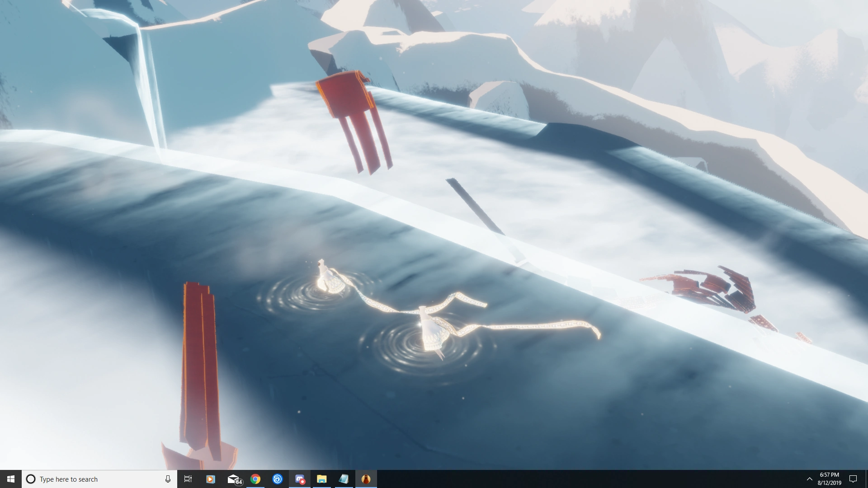Expand the hidden system tray icons

tap(809, 479)
